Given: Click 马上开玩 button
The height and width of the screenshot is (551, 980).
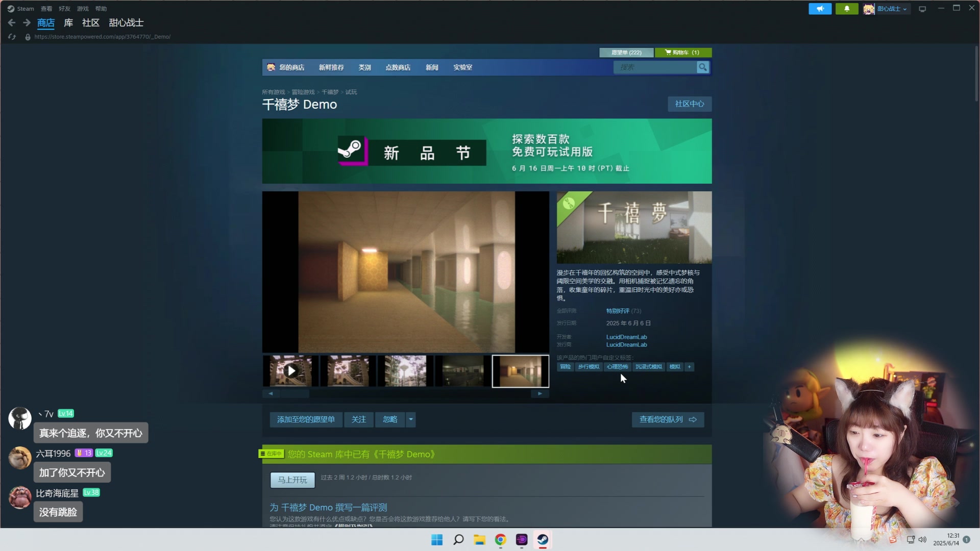Looking at the screenshot, I should (x=292, y=480).
